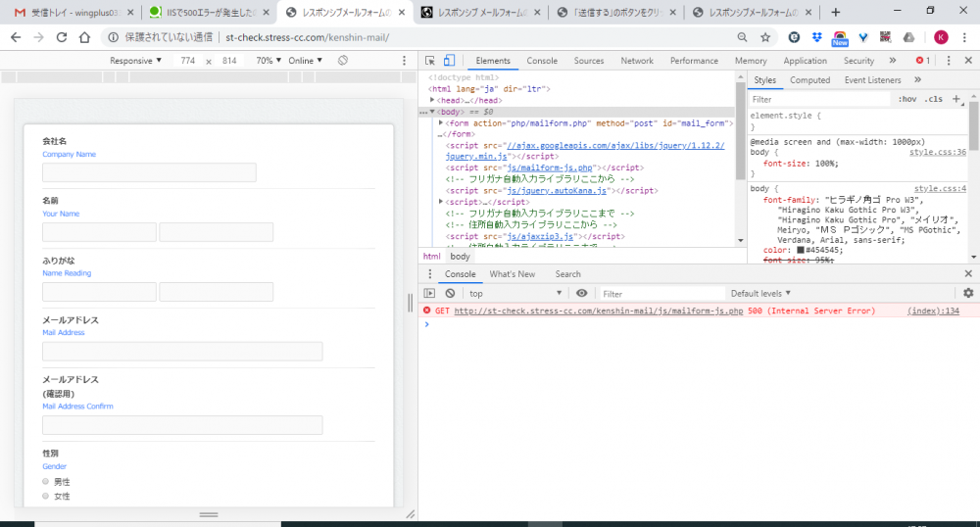Open the Performance tab
The width and height of the screenshot is (980, 527).
[x=694, y=61]
